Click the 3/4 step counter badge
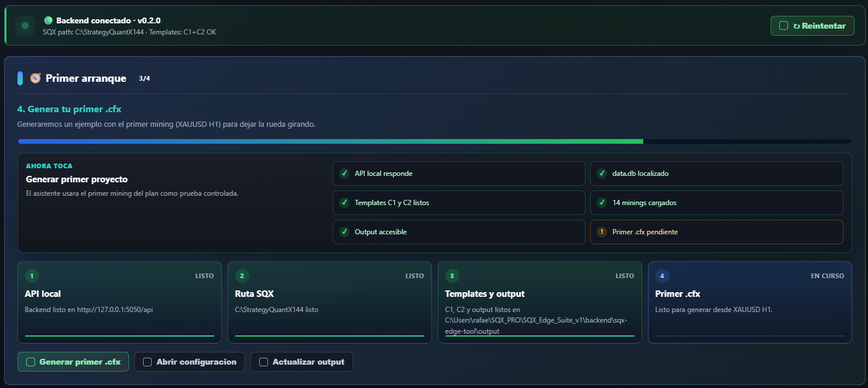The width and height of the screenshot is (868, 388). coord(144,78)
